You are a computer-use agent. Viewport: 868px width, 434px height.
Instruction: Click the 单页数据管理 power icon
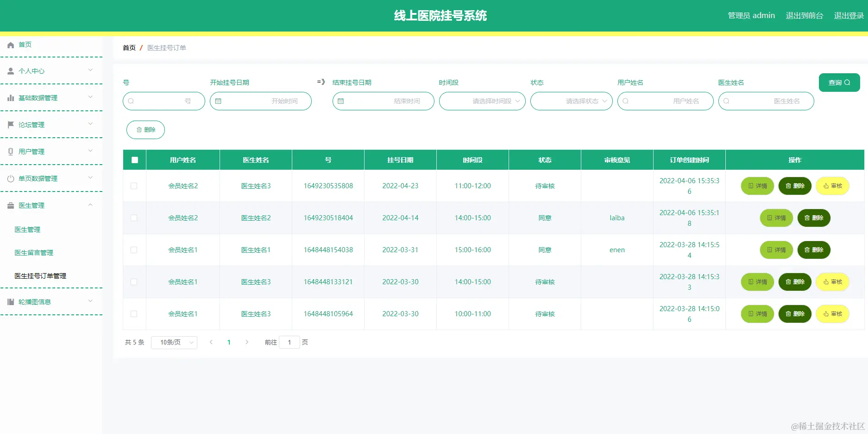tap(10, 178)
